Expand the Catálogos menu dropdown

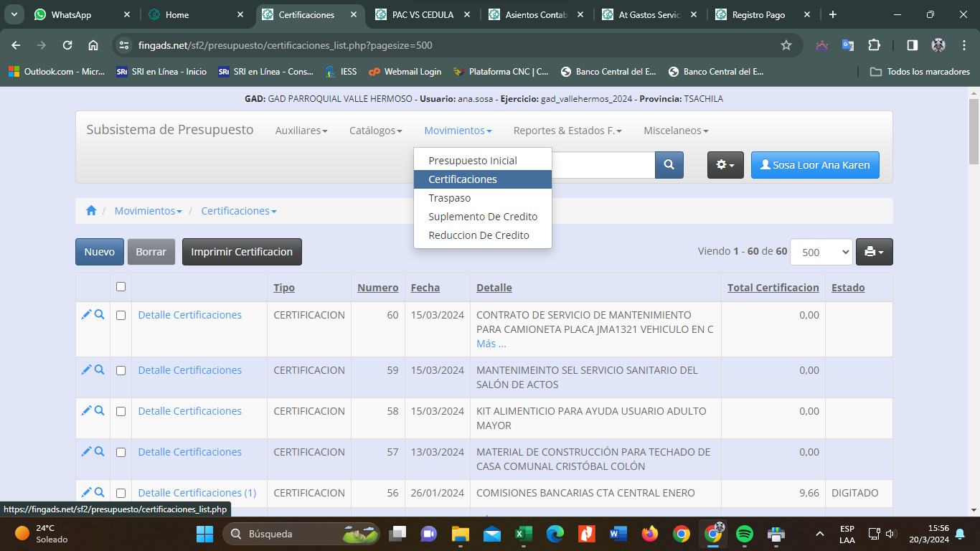click(375, 131)
